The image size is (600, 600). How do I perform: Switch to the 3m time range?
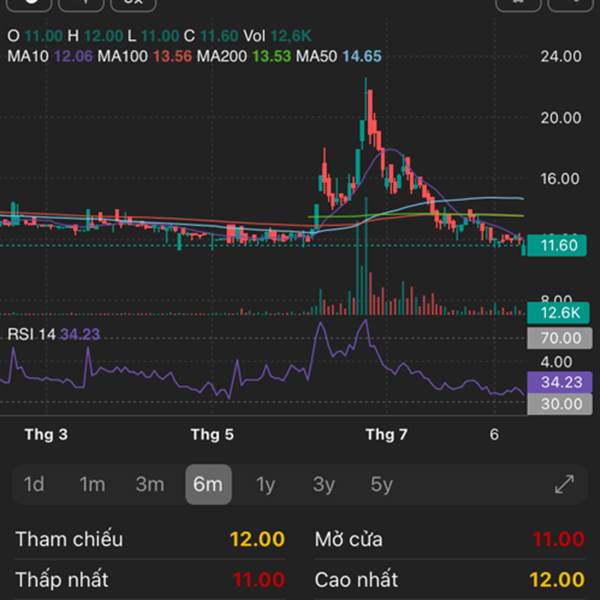(x=150, y=484)
